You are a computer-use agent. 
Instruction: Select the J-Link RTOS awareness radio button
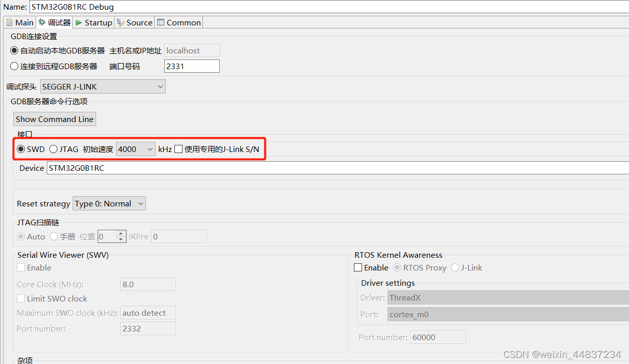coord(454,267)
